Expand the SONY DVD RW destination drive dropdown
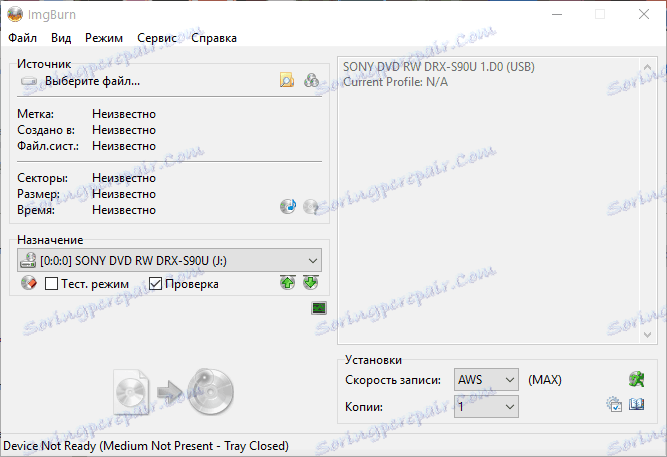This screenshot has height=457, width=667. [169, 260]
